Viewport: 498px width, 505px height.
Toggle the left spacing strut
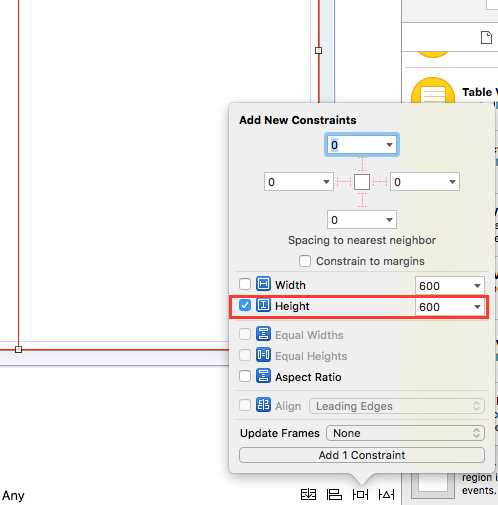pyautogui.click(x=344, y=182)
